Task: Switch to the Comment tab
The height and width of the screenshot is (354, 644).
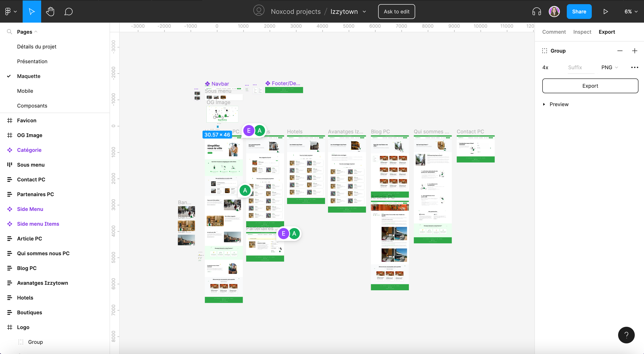Action: point(554,32)
